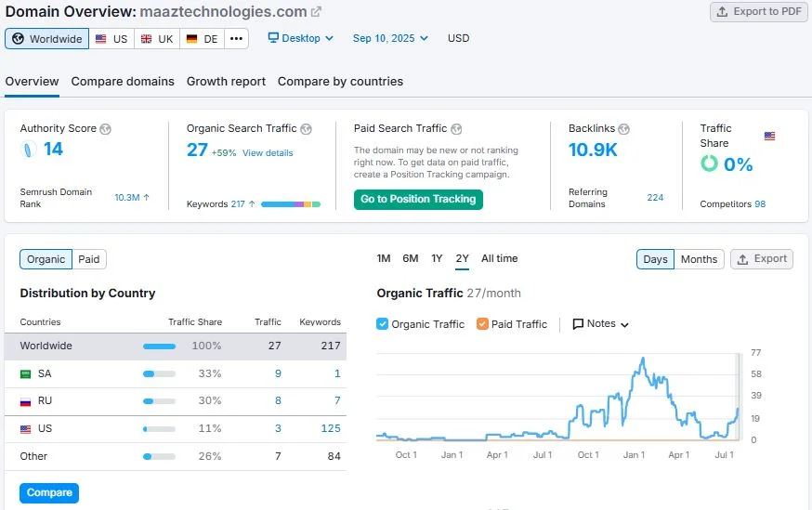Click the Notes speech-bubble icon

tap(578, 324)
